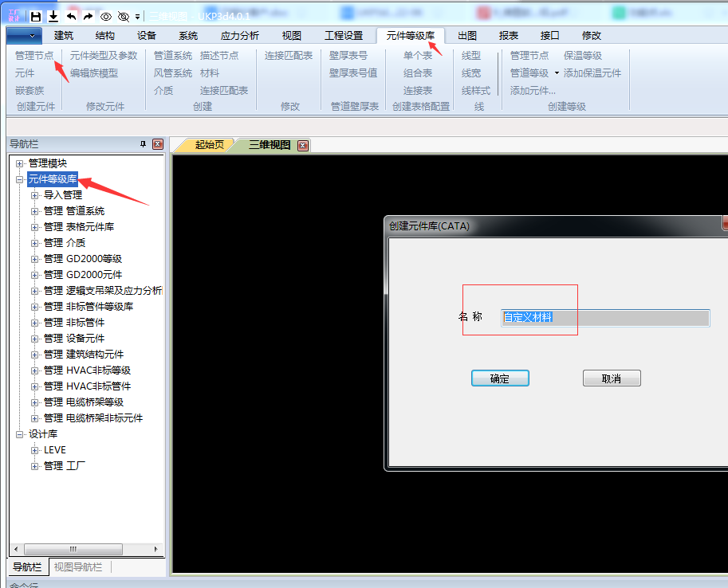Click the Redo arrow icon
This screenshot has width=728, height=588.
[x=88, y=16]
